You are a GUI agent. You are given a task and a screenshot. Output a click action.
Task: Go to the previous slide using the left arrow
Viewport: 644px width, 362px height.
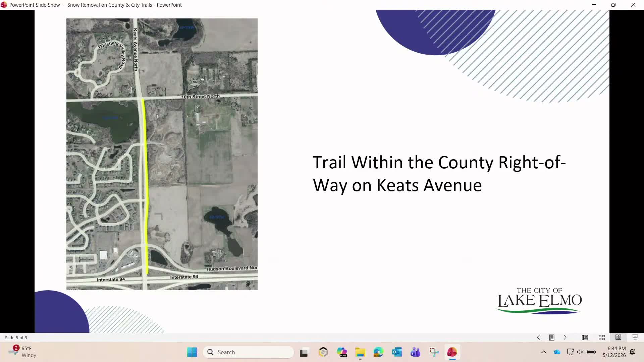coord(538,338)
